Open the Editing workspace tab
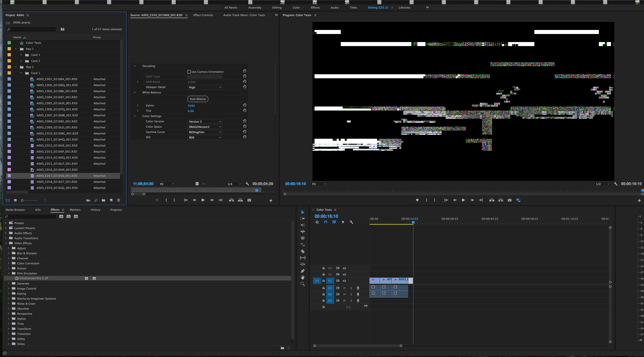 point(275,8)
